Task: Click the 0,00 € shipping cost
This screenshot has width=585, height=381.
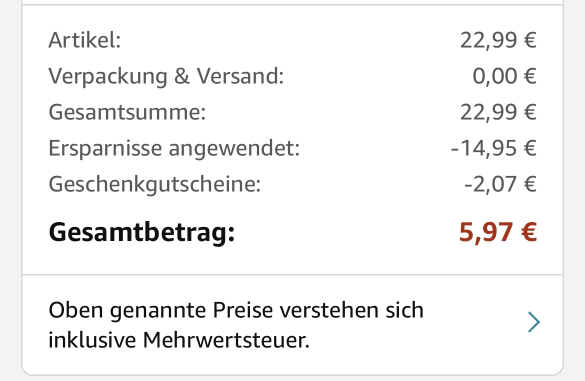Action: 504,76
